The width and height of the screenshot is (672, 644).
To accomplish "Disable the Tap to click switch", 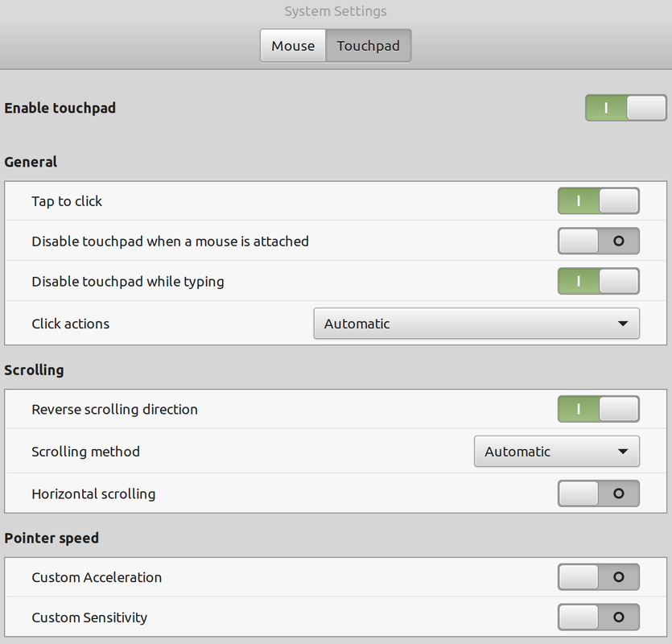I will click(598, 201).
